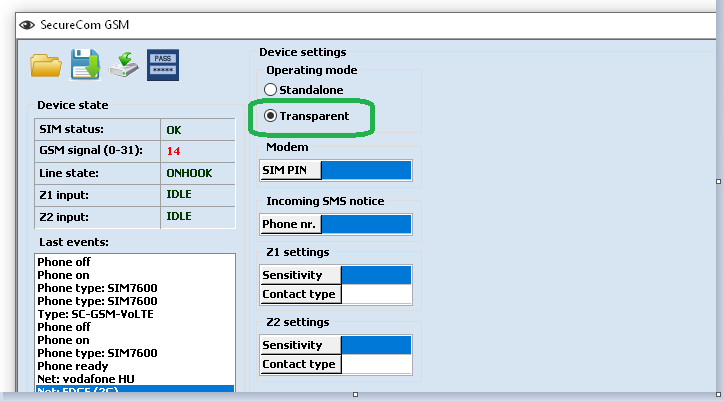Screen dimensions: 724x401
Task: Select the "Phone ready" event entry
Action: 74,366
